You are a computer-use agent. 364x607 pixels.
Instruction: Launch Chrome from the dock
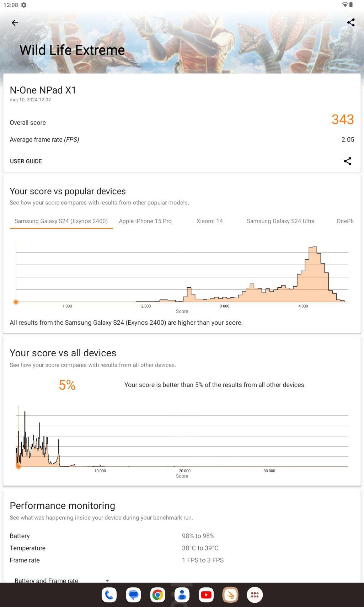tap(157, 595)
